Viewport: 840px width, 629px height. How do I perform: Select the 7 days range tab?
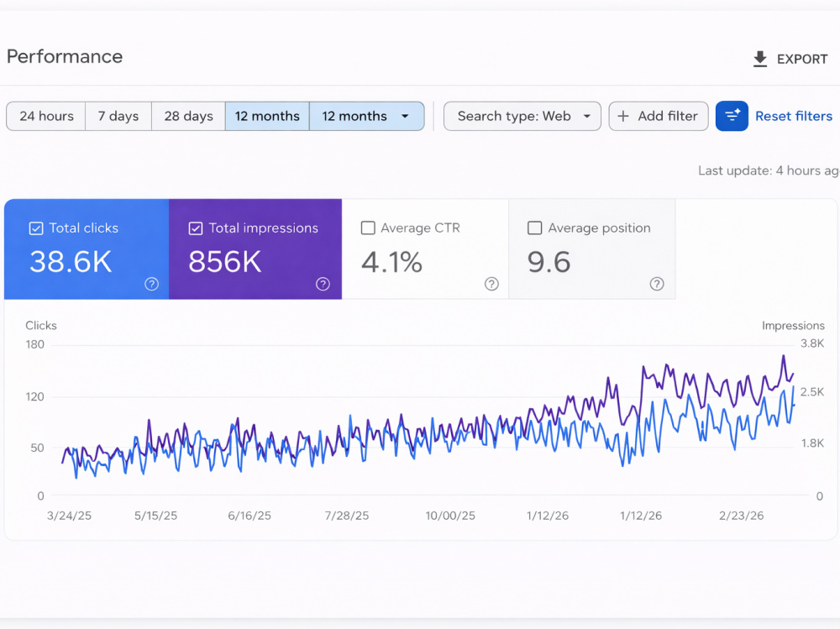(x=118, y=116)
